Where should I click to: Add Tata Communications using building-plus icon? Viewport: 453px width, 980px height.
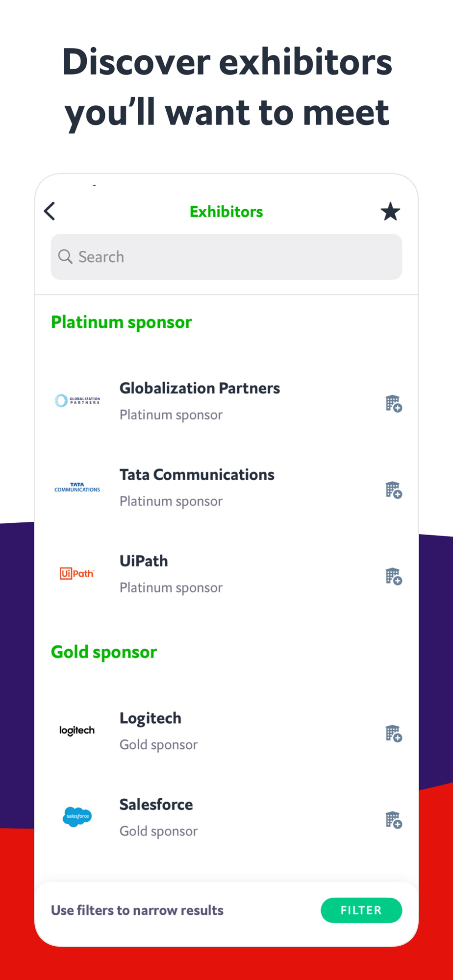(x=393, y=490)
